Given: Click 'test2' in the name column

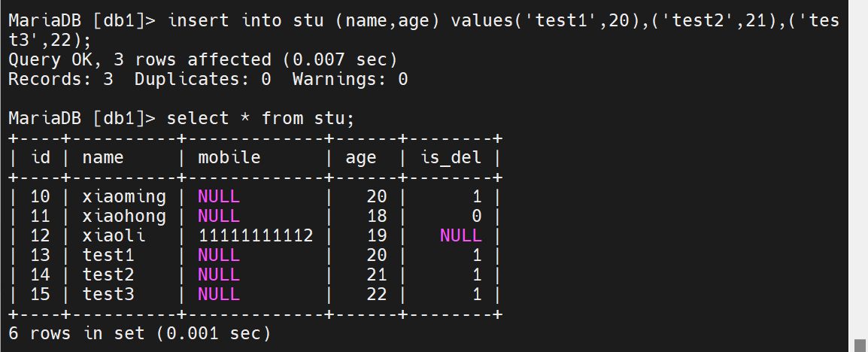Looking at the screenshot, I should pos(108,275).
